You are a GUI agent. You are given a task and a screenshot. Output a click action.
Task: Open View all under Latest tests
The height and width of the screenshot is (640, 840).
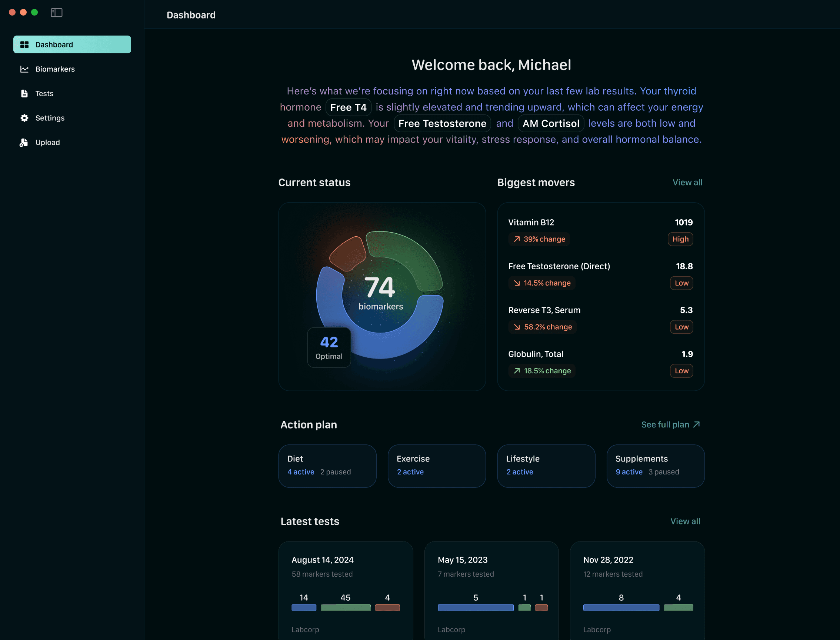point(685,521)
